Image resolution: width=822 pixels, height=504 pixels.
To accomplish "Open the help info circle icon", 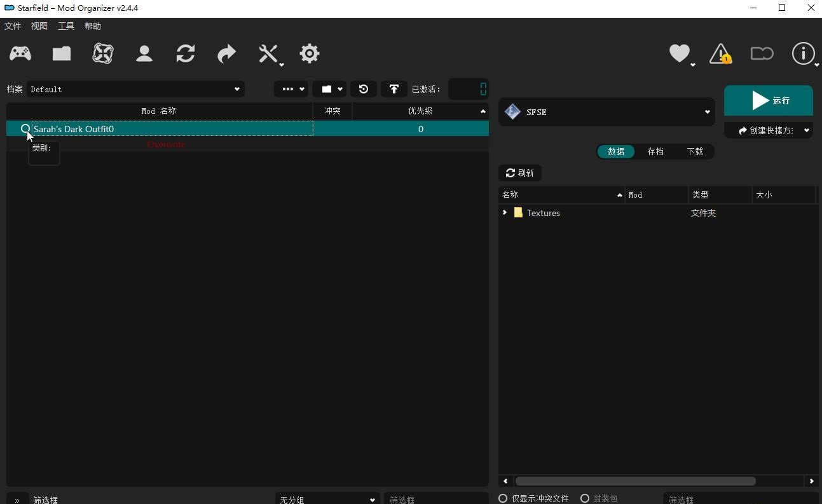I will coord(804,54).
